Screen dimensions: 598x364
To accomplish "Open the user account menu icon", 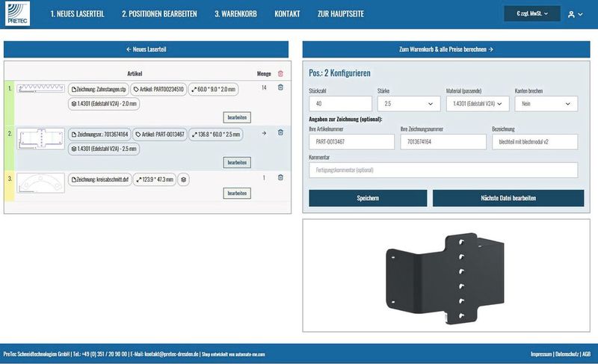I will [575, 14].
